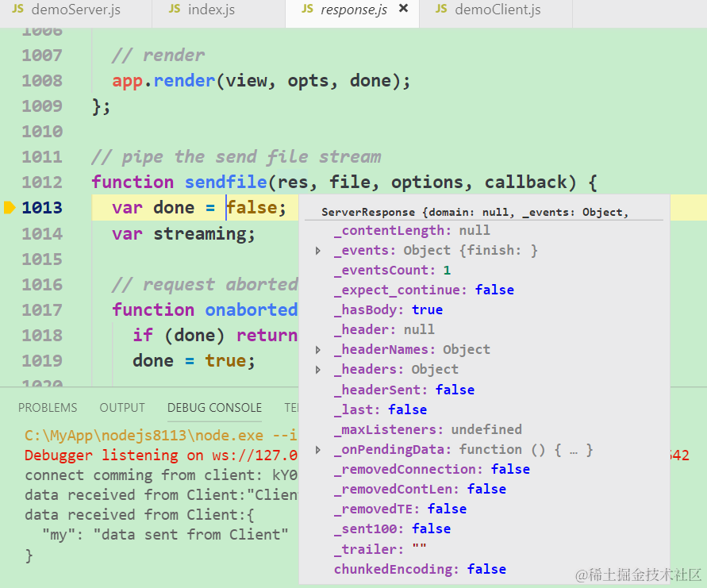
Task: Click line number 1012 in the gutter
Action: pyautogui.click(x=42, y=183)
